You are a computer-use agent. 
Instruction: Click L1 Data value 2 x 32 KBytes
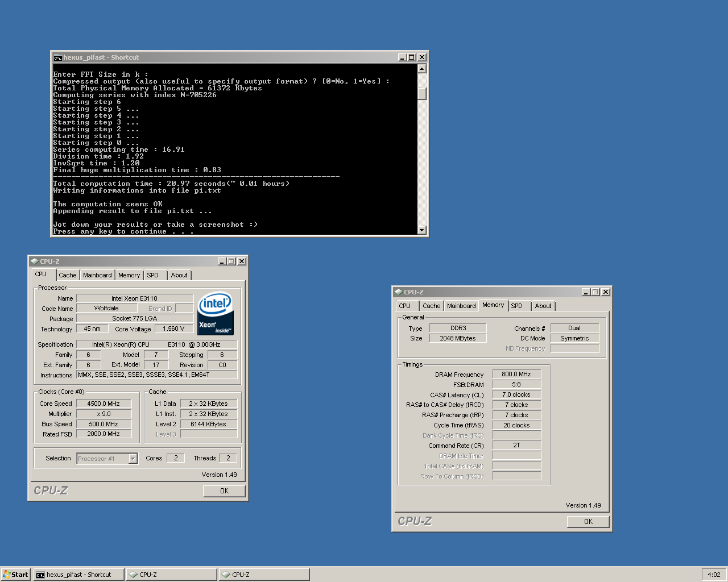[x=209, y=404]
